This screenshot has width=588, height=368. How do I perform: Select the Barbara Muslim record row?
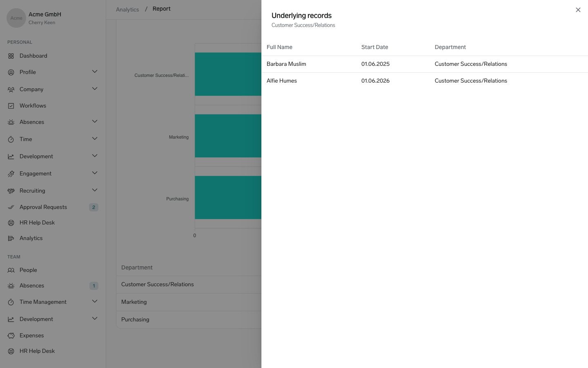coord(425,64)
